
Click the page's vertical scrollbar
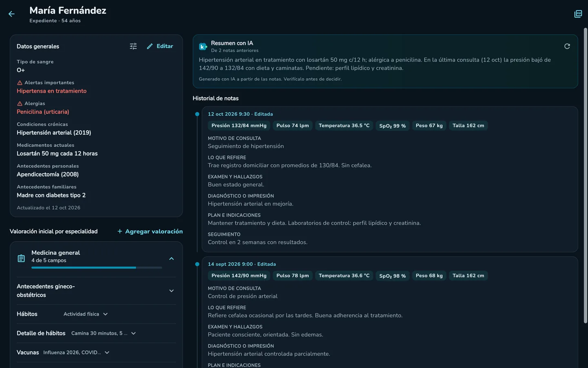pyautogui.click(x=586, y=176)
